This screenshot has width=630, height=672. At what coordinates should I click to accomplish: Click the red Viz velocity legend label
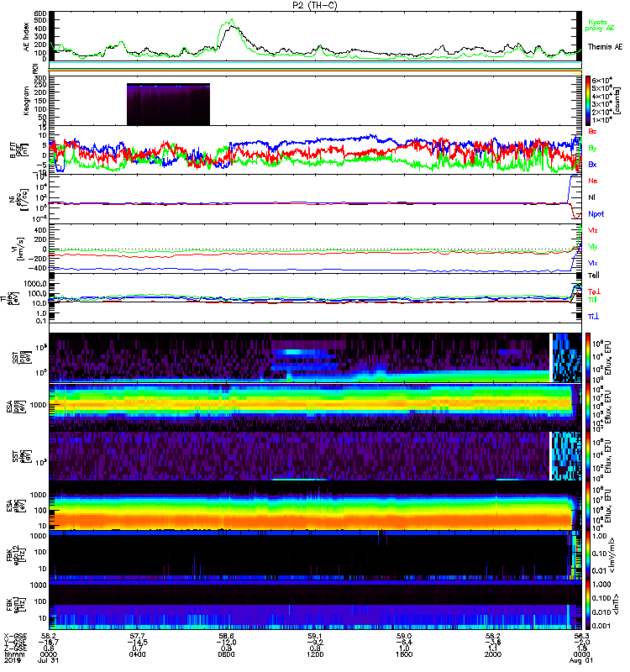pyautogui.click(x=592, y=230)
